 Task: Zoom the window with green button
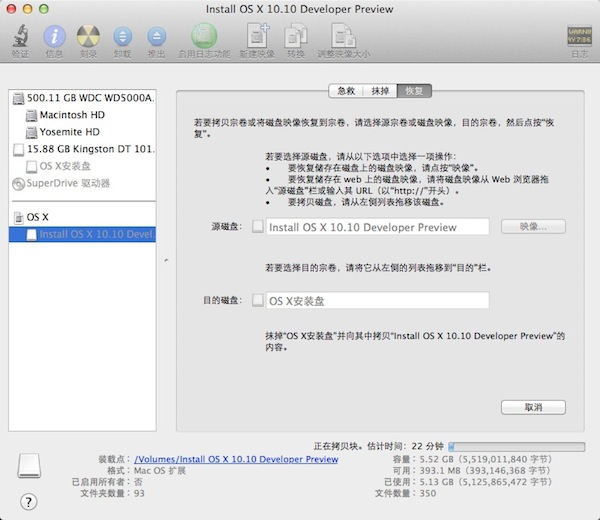point(44,9)
